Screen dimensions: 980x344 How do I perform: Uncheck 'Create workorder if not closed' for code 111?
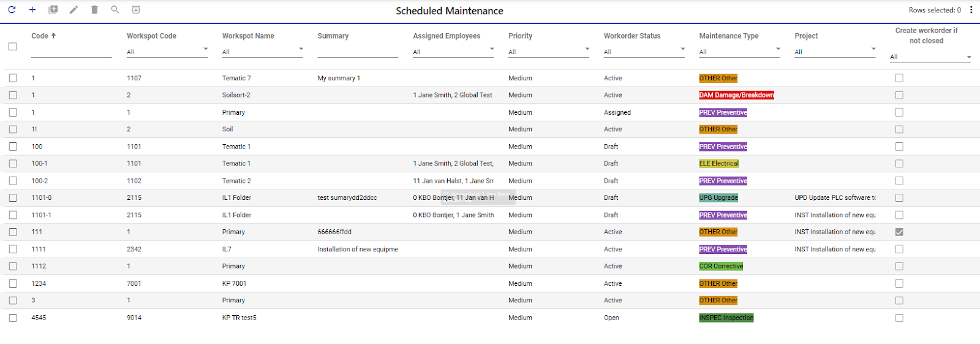[x=899, y=232]
